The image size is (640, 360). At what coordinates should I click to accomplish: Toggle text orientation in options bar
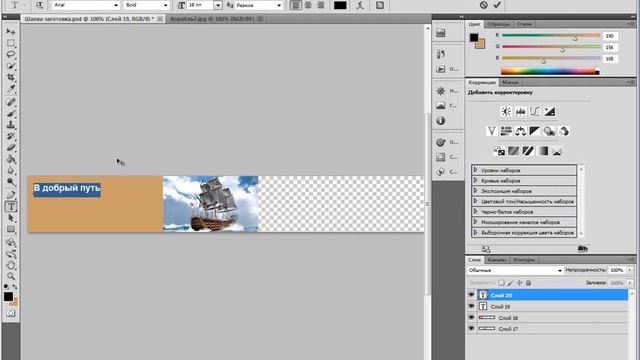click(39, 5)
